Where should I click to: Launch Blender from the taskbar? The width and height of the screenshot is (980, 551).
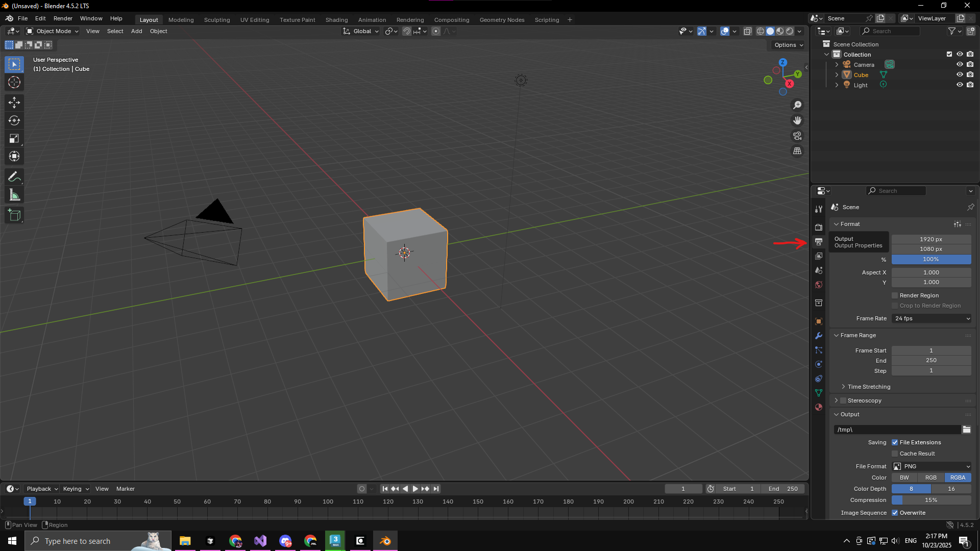(385, 540)
